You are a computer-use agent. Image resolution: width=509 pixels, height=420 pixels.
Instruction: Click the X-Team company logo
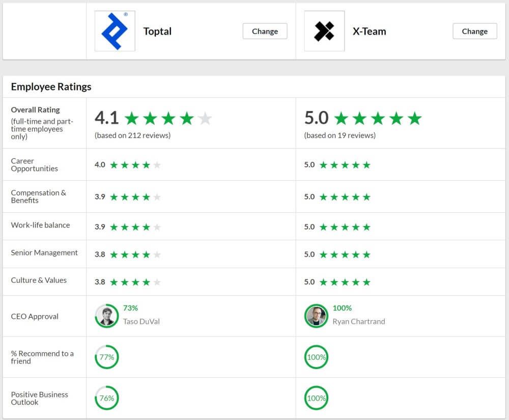coord(324,31)
